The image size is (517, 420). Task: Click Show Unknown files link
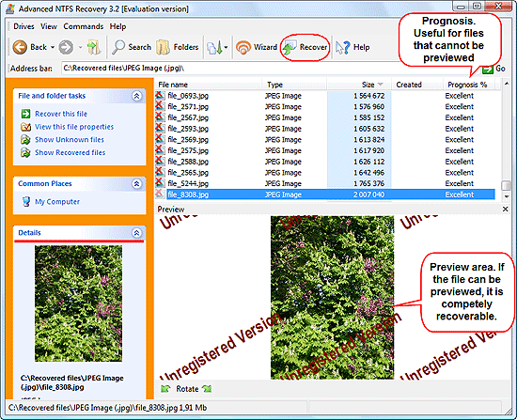[70, 140]
